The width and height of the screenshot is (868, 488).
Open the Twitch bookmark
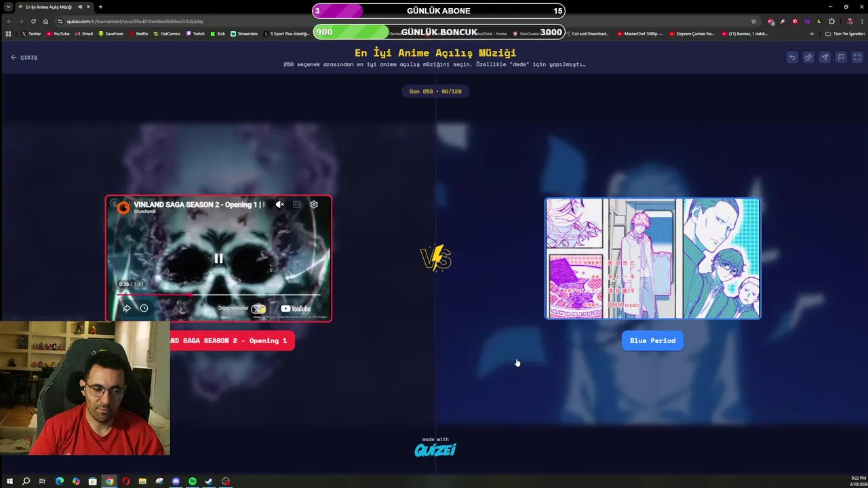195,34
